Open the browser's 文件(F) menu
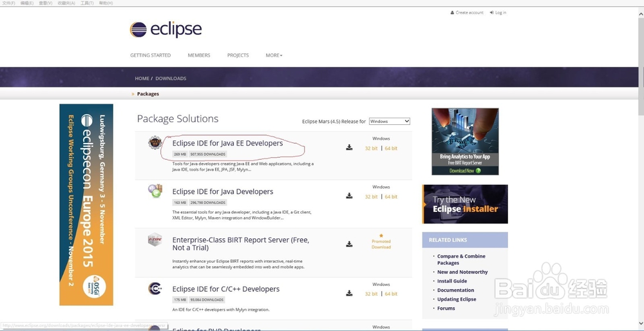The width and height of the screenshot is (644, 331). tap(8, 3)
